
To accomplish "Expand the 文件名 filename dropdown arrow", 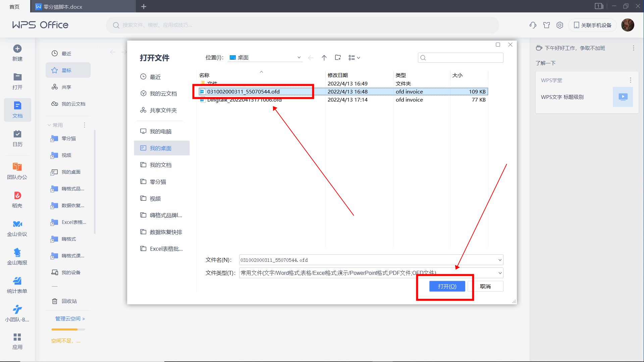I will [x=500, y=260].
